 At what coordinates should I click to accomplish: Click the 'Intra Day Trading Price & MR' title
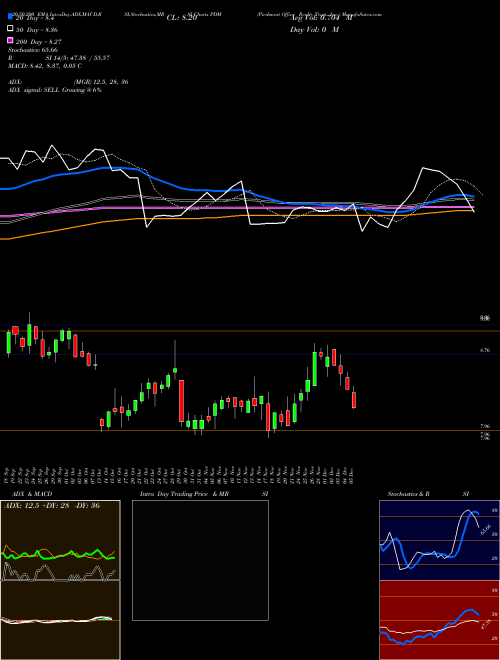(184, 494)
